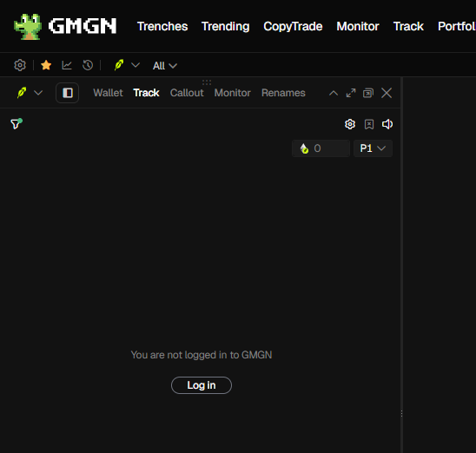
Task: Open Trending in top navigation
Action: [226, 26]
